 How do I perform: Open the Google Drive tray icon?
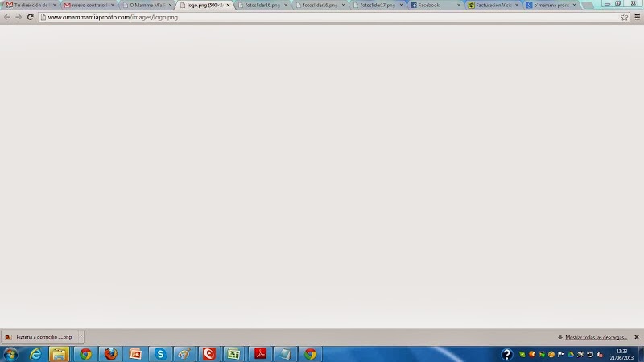point(571,354)
